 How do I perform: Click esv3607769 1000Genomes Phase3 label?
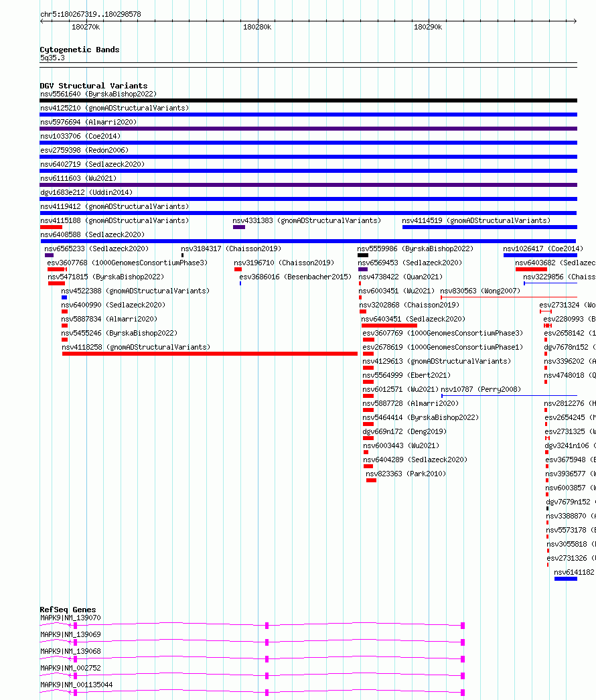443,333
